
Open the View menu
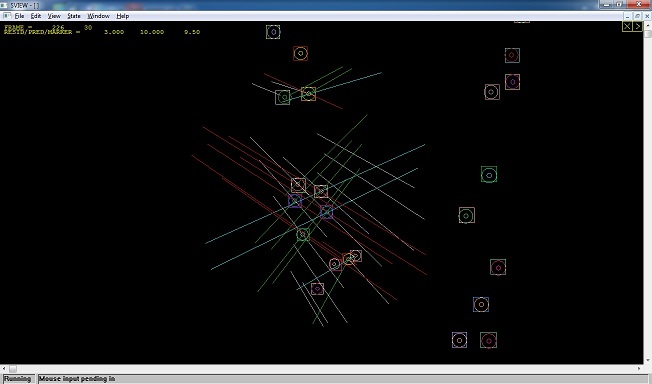pos(54,16)
